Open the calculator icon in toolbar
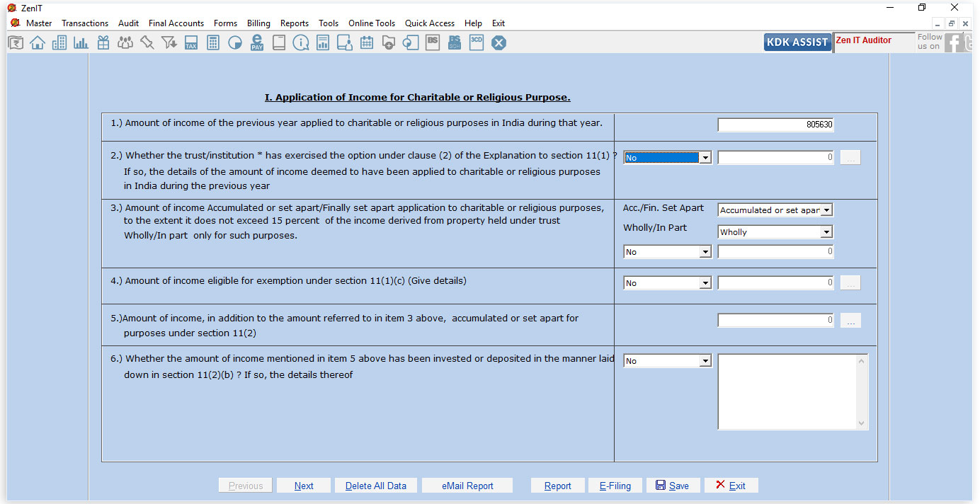 coord(213,43)
